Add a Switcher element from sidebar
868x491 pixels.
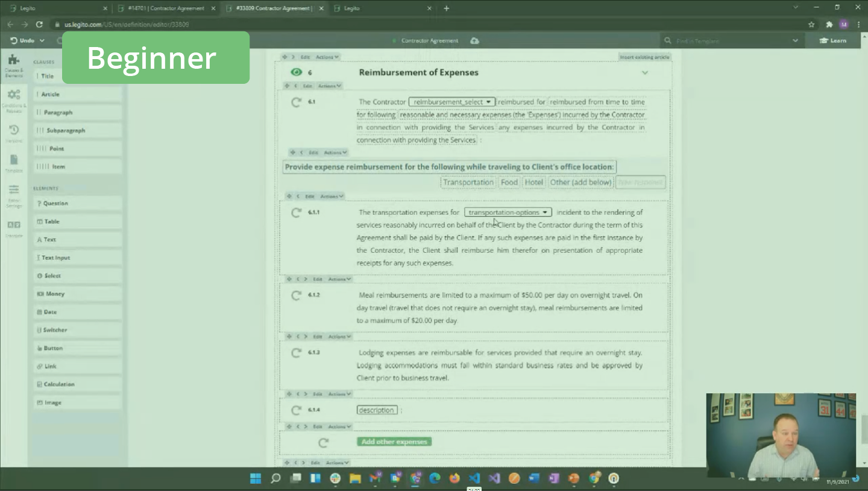pos(78,330)
